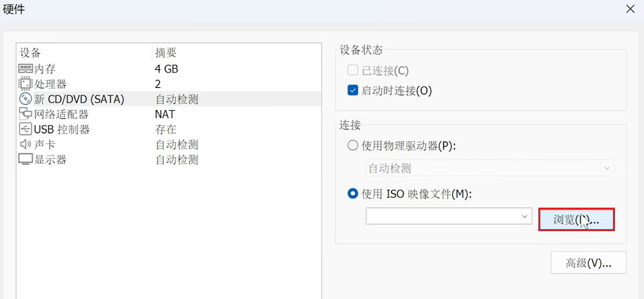Viewport: 644px width, 299px height.
Task: Expand the 自动检测 physical drive dropdown
Action: [x=607, y=168]
